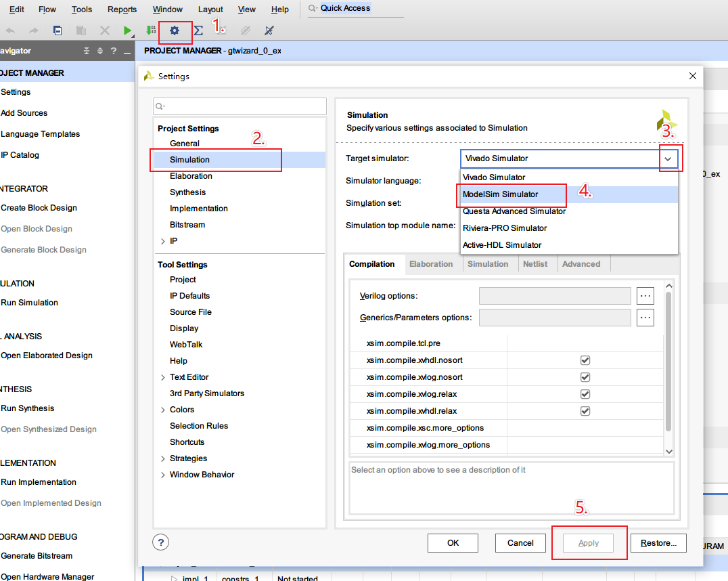Screen dimensions: 728x581
Task: Expand Text Editor in Tool Settings
Action: [162, 377]
